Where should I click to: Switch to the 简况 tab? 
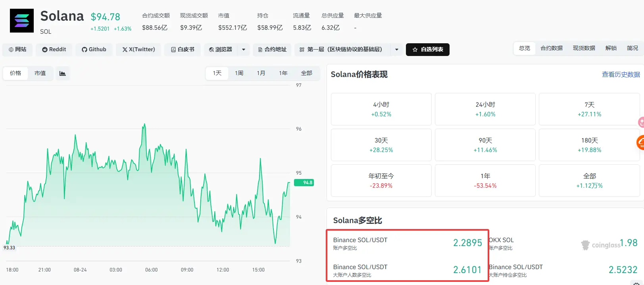(x=632, y=48)
